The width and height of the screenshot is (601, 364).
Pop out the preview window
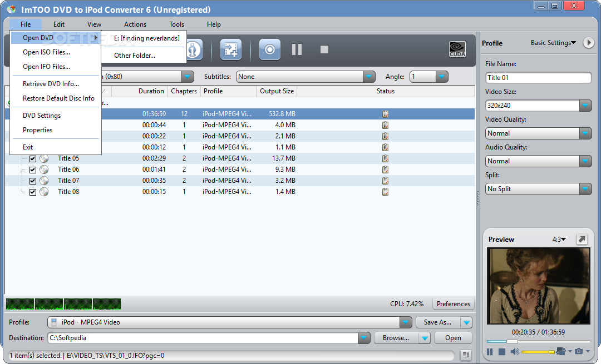582,239
